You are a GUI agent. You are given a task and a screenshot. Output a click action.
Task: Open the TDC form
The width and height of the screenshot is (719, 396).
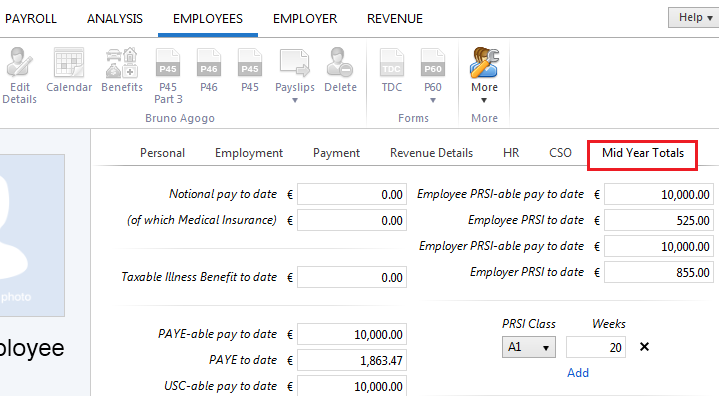tap(392, 70)
